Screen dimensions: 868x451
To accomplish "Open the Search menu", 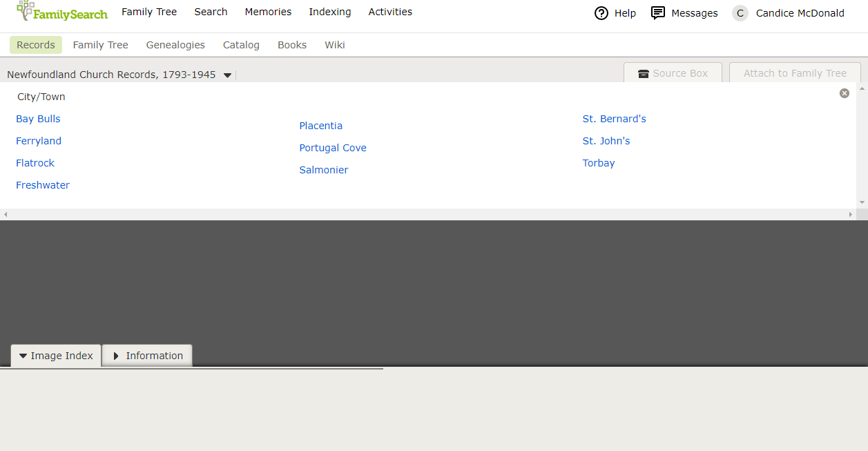I will (211, 12).
